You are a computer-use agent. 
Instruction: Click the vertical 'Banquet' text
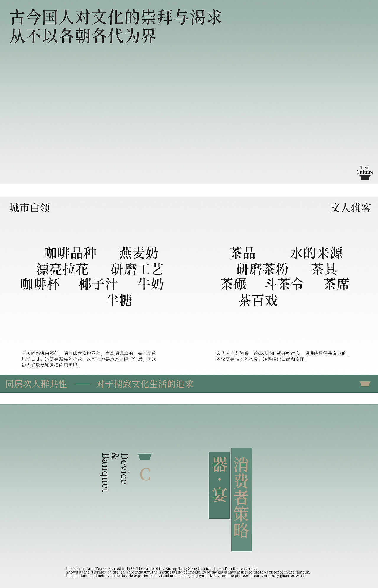(x=105, y=472)
